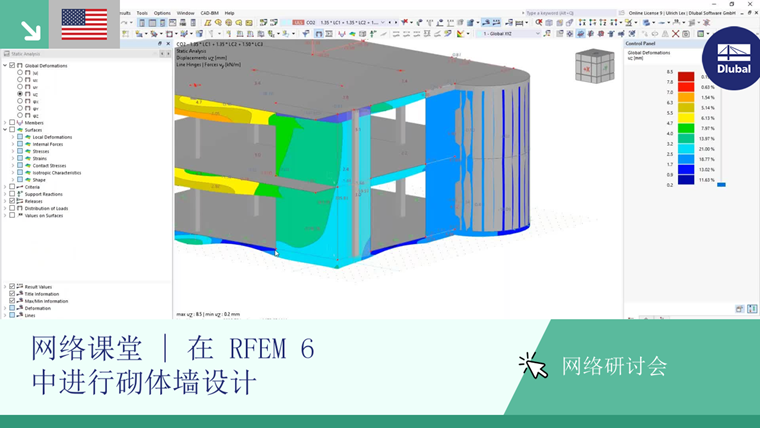Select the uz deformation radio button
The image size is (760, 428).
pos(20,94)
